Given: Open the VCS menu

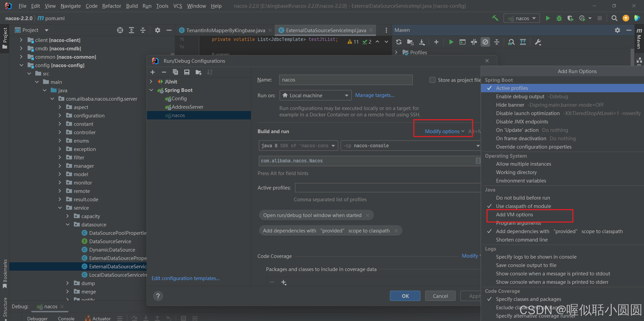Looking at the screenshot, I should [x=178, y=6].
